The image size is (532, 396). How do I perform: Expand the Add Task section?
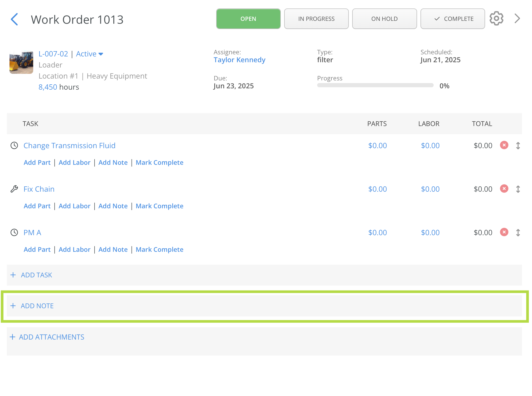coord(36,275)
